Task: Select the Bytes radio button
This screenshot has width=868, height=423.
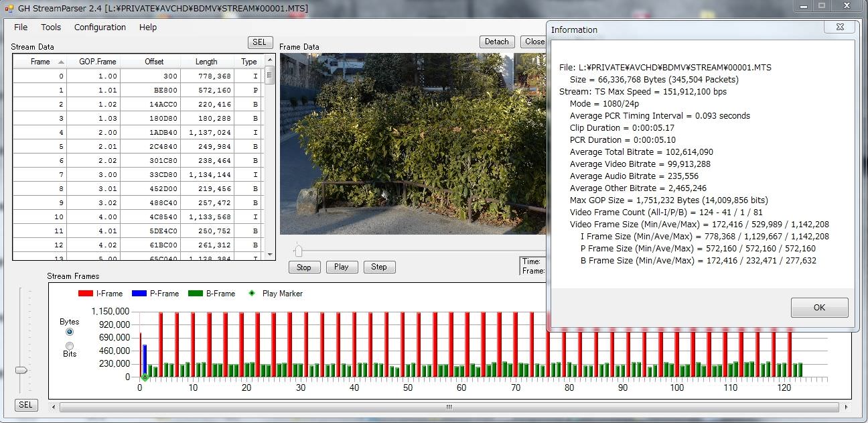Action: click(70, 332)
